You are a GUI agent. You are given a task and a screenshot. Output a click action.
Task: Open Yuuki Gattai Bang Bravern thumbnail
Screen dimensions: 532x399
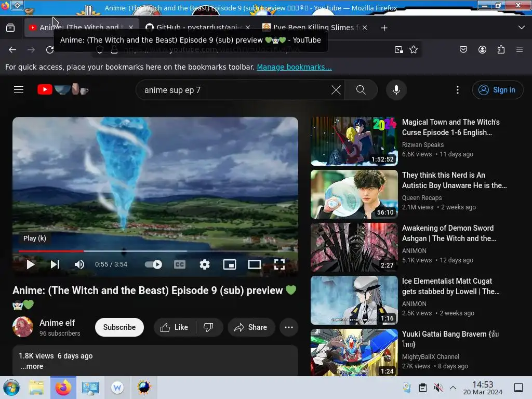(x=354, y=353)
